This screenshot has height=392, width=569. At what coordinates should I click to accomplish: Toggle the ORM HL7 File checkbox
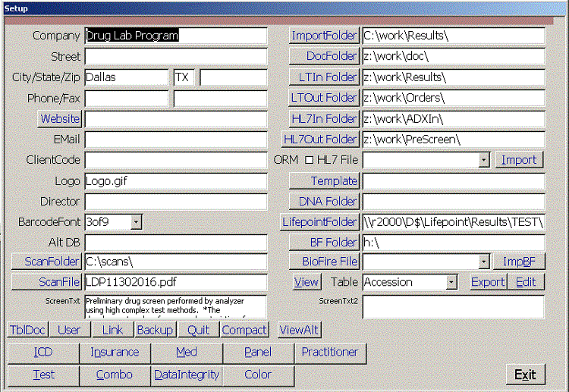[309, 160]
